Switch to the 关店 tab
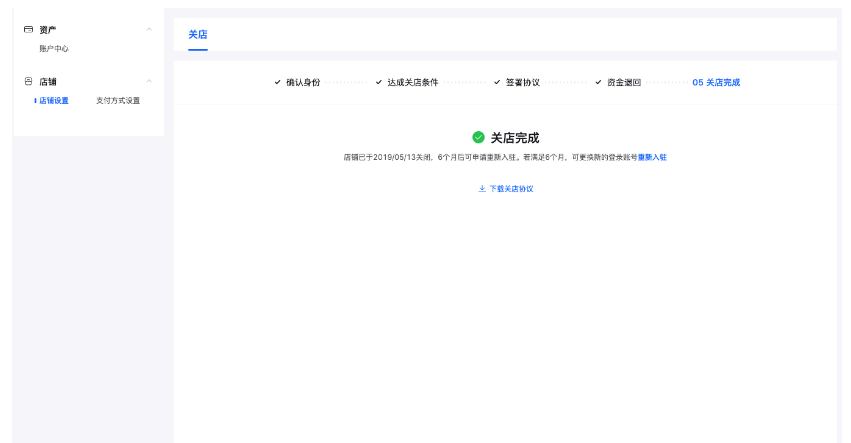The image size is (851, 443). coord(198,35)
